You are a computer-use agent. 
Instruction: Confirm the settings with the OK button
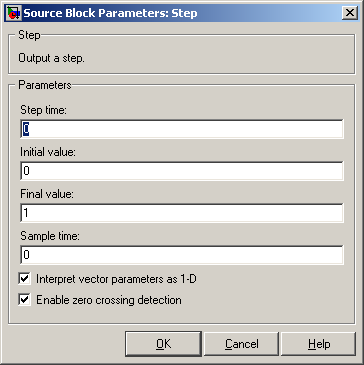click(x=163, y=344)
